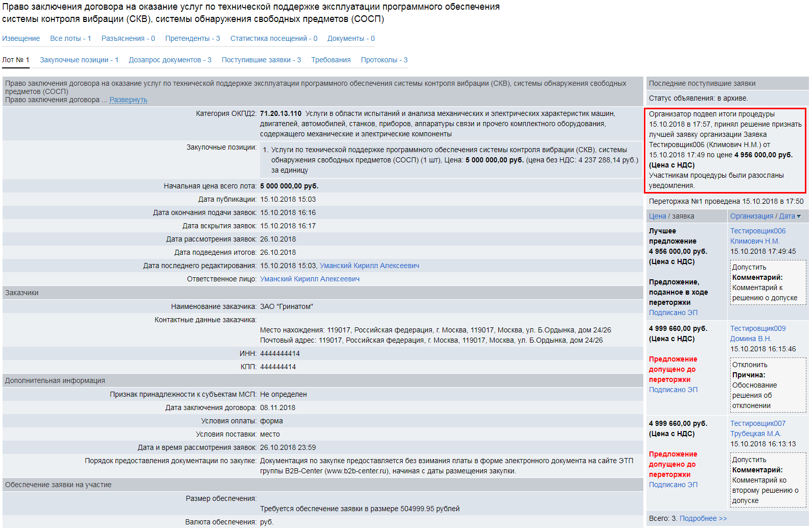Sort bids by Организация / Дата arrow
The image size is (812, 528).
click(x=799, y=217)
